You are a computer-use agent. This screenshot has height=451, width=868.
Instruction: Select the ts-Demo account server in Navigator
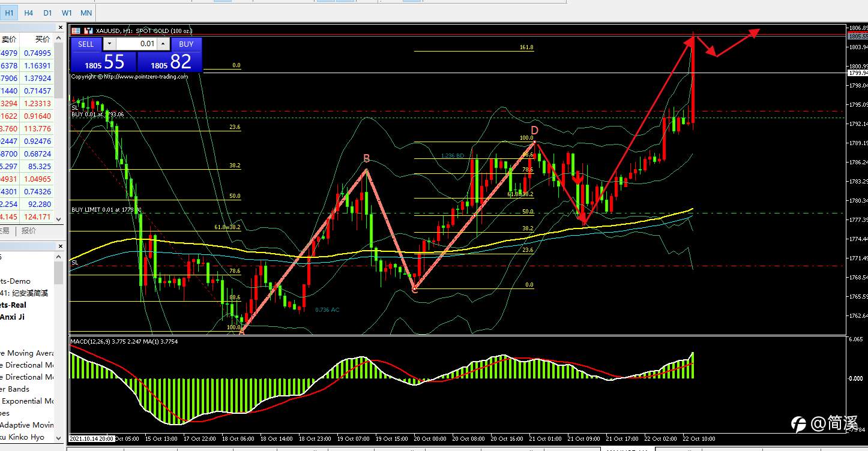click(x=16, y=281)
